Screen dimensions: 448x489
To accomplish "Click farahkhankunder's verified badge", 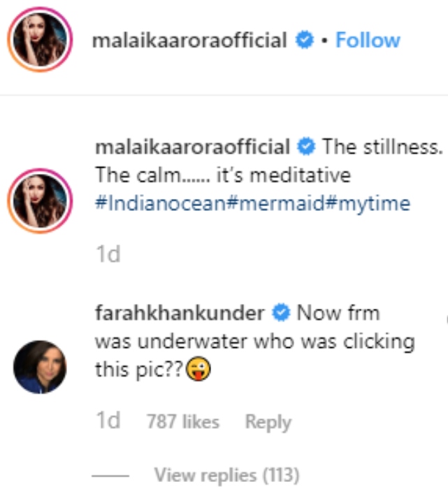I will point(281,312).
